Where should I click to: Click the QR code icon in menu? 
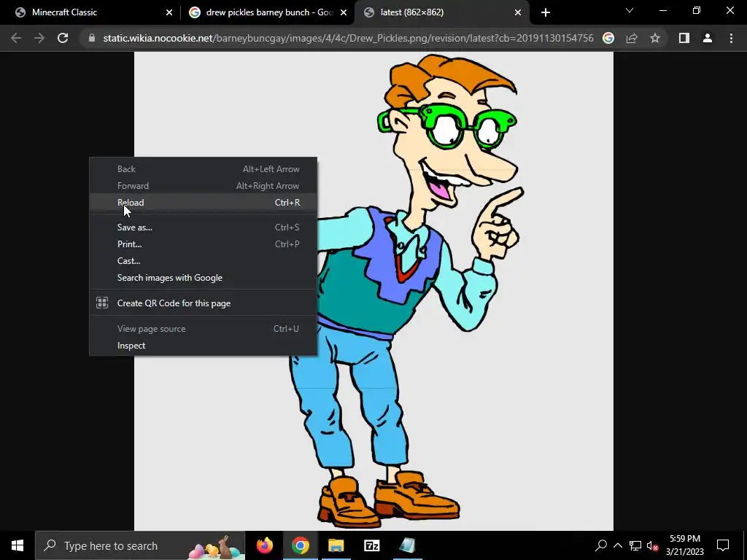point(102,303)
